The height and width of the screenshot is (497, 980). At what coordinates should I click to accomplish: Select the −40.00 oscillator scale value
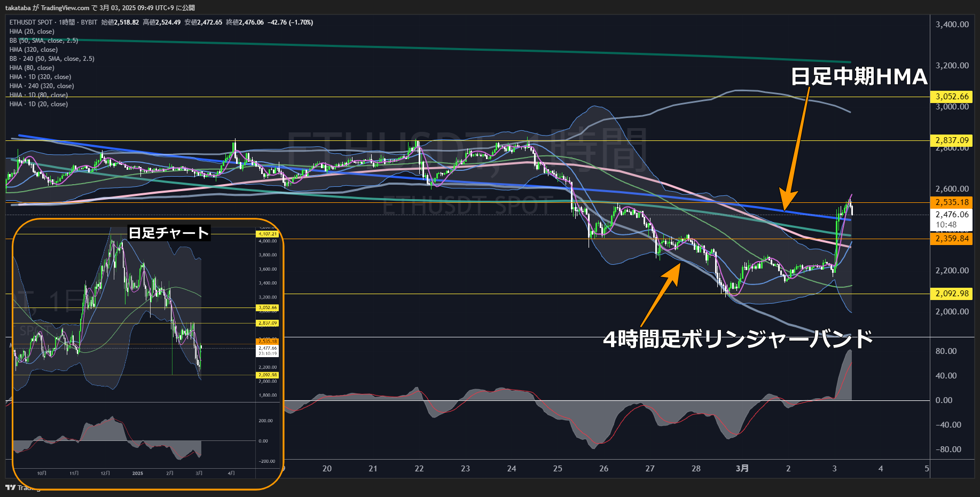pos(948,425)
